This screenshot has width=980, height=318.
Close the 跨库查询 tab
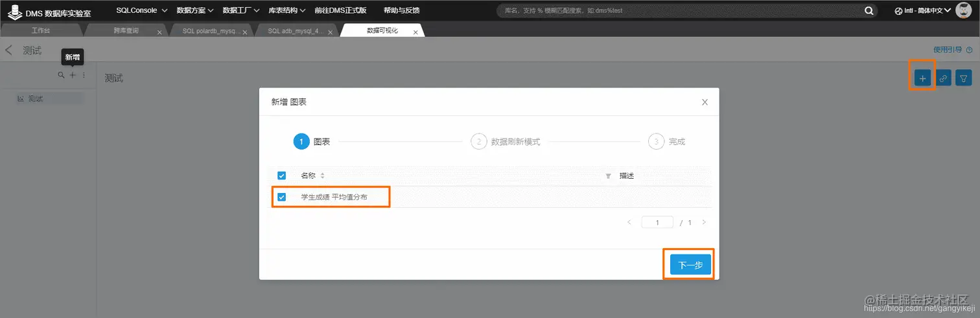coord(159,32)
